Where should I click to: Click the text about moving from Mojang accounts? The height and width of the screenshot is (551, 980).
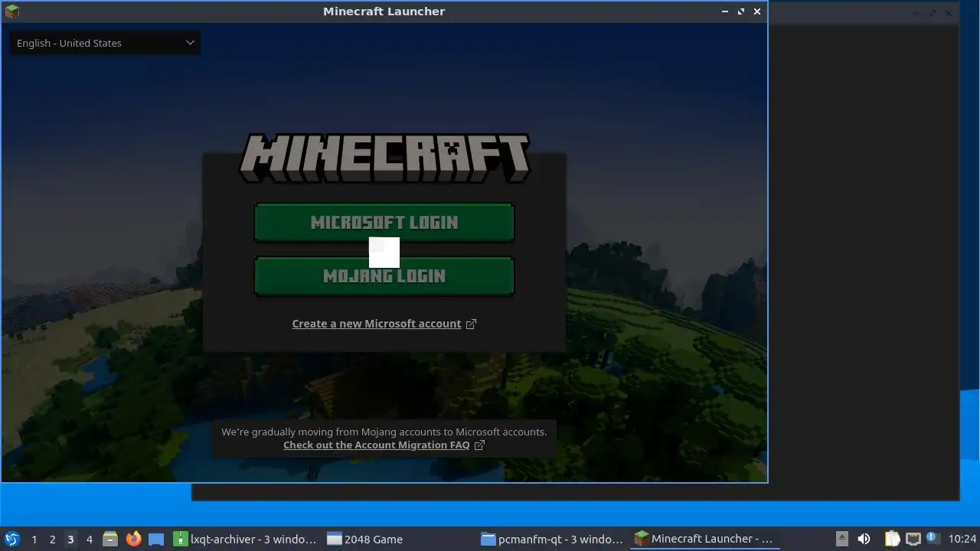pos(384,432)
